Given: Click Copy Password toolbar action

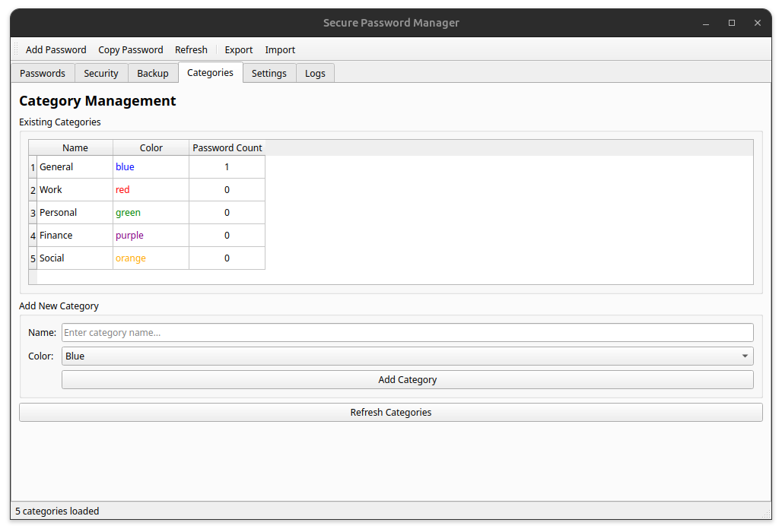Looking at the screenshot, I should [131, 50].
